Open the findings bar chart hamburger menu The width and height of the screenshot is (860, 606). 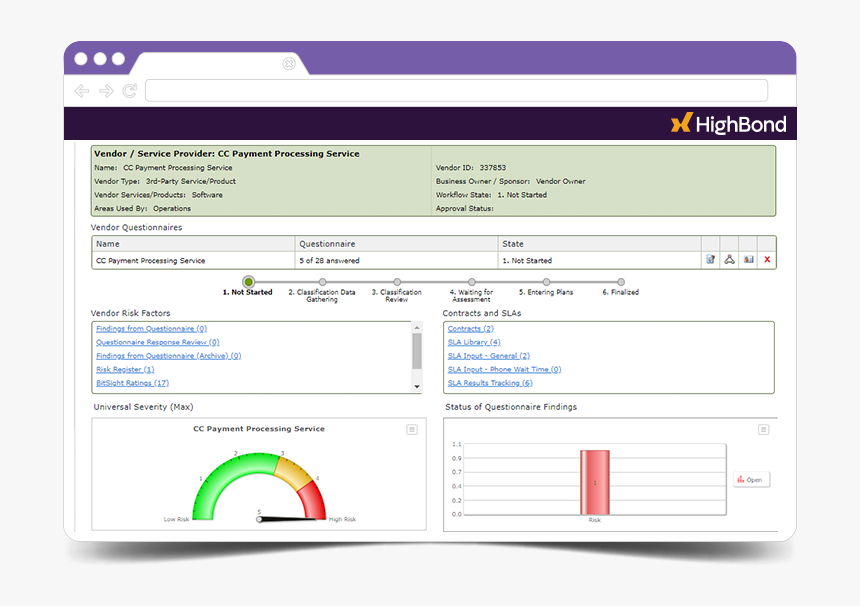coord(763,429)
